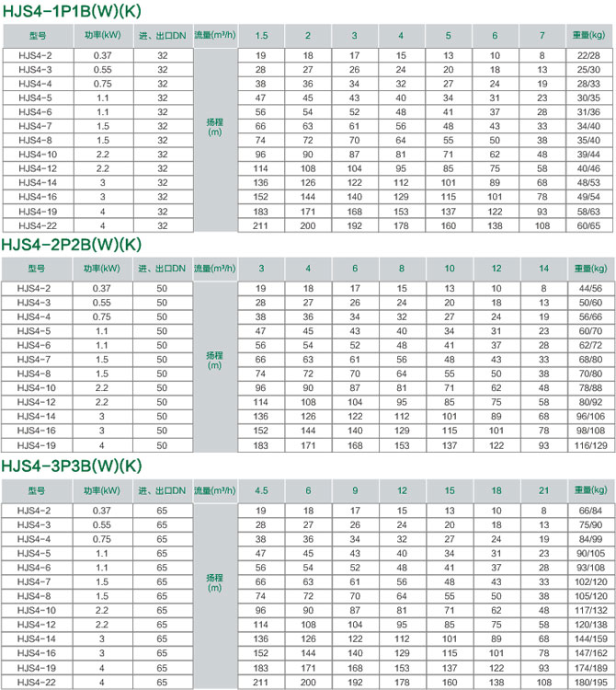Select weight cell 58/63
The width and height of the screenshot is (616, 690).
pyautogui.click(x=588, y=212)
